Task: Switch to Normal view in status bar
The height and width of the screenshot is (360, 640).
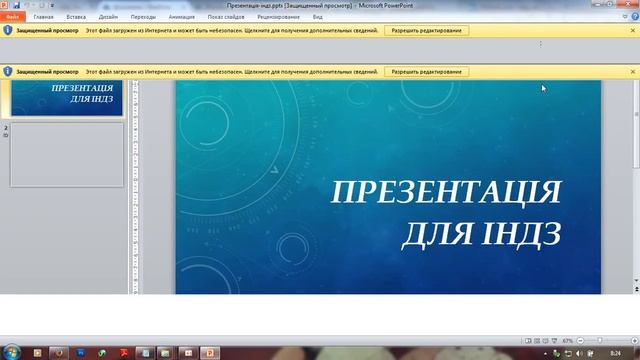Action: coord(528,340)
